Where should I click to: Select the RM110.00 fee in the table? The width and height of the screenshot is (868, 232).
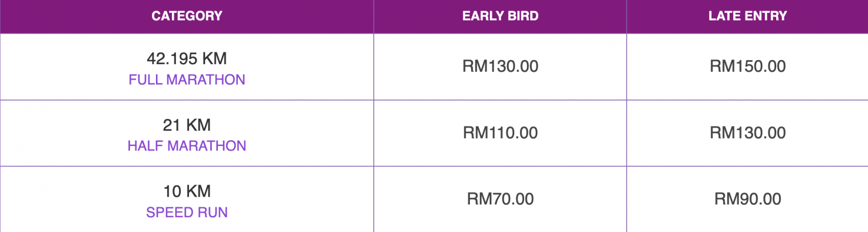[500, 133]
